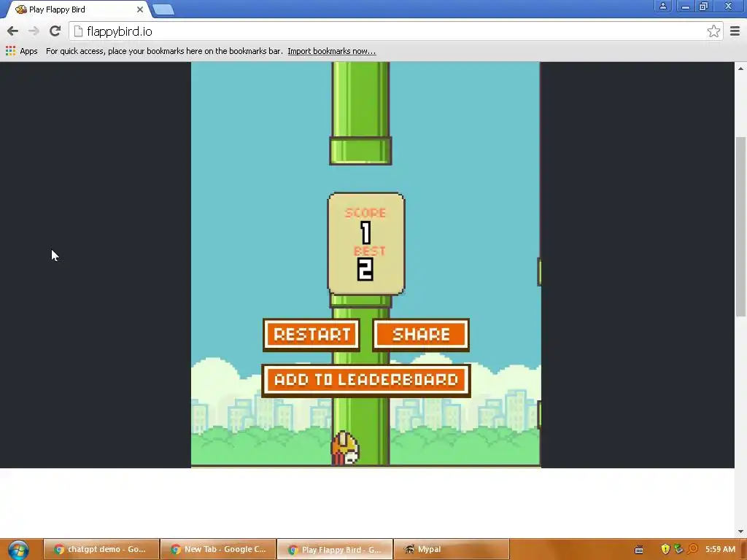Select the Play Flappy Bird tab

tap(79, 9)
